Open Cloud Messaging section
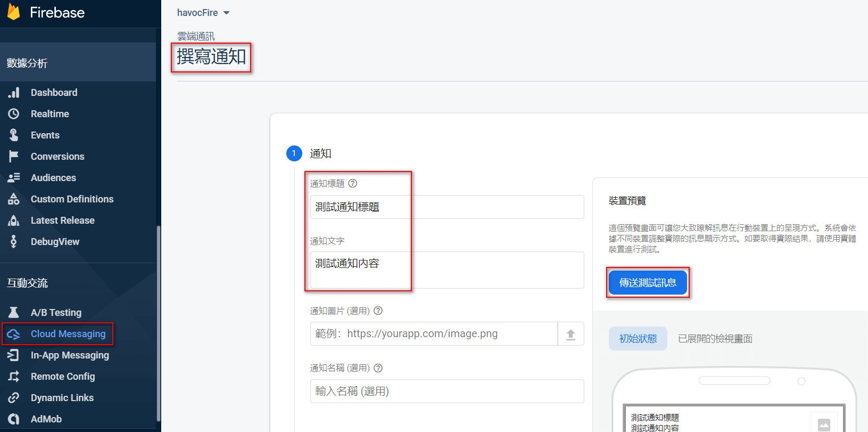868x432 pixels. pos(68,334)
